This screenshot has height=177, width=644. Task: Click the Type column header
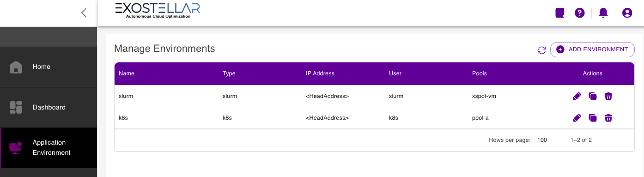click(x=229, y=73)
